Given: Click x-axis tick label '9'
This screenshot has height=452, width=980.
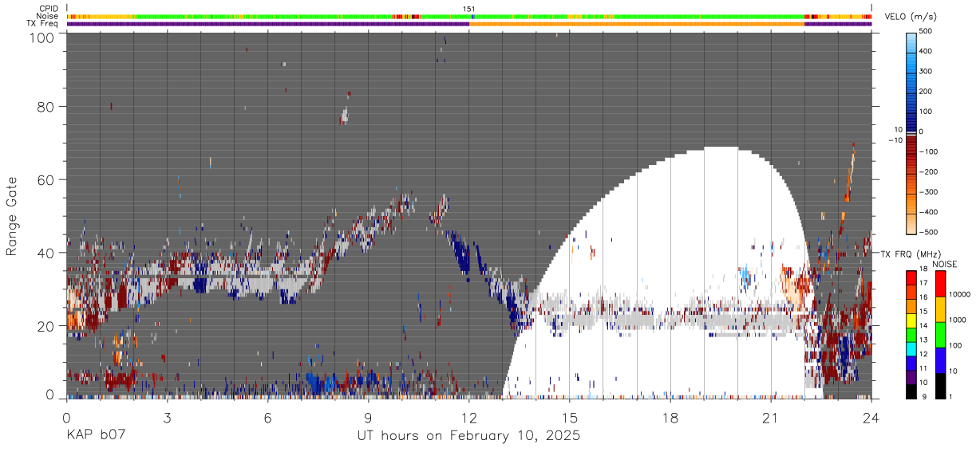Looking at the screenshot, I should tap(369, 417).
